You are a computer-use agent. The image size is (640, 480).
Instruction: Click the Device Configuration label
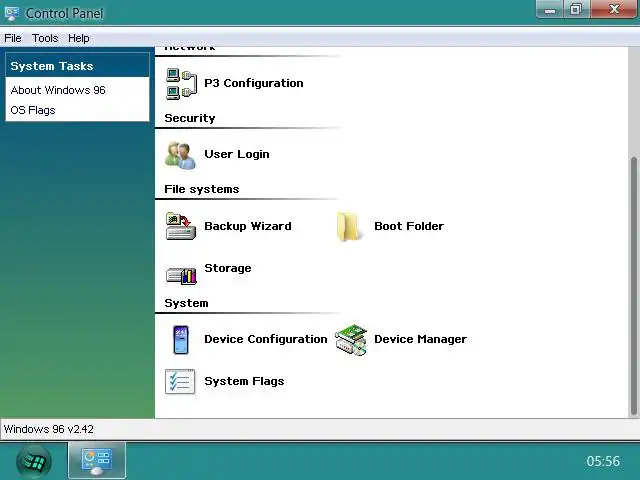pyautogui.click(x=266, y=339)
